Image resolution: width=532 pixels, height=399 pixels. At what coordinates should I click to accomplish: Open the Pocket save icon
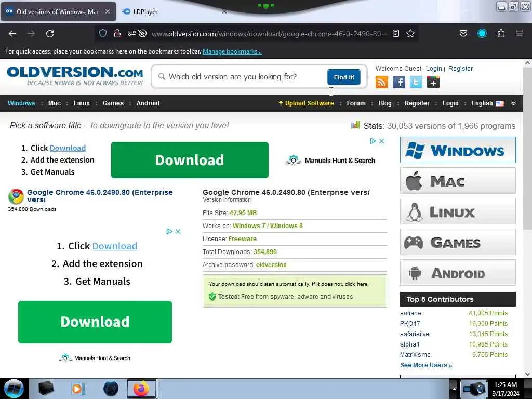(463, 33)
